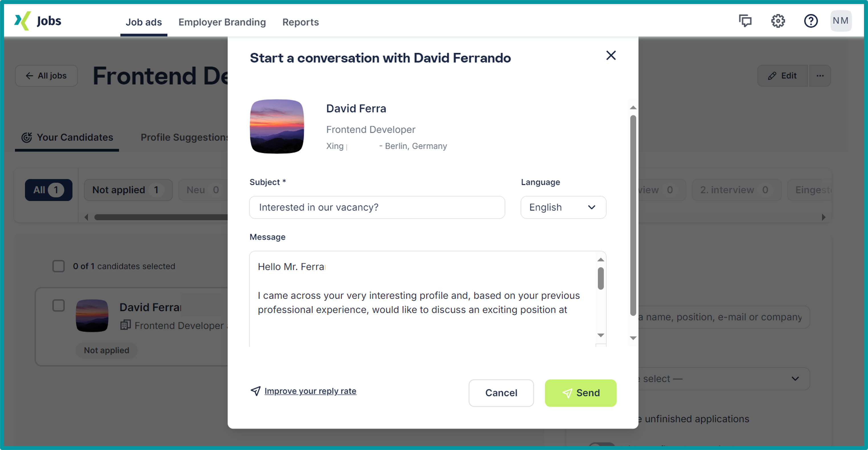This screenshot has width=868, height=450.
Task: Close the conversation dialog with X
Action: [x=611, y=55]
